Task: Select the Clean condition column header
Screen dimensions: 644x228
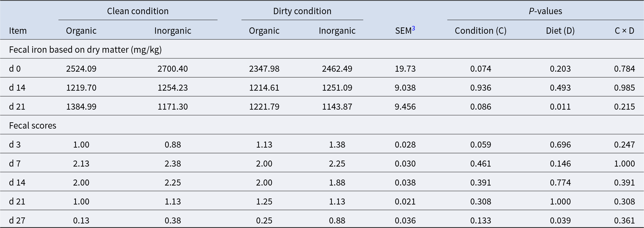Action: tap(138, 11)
